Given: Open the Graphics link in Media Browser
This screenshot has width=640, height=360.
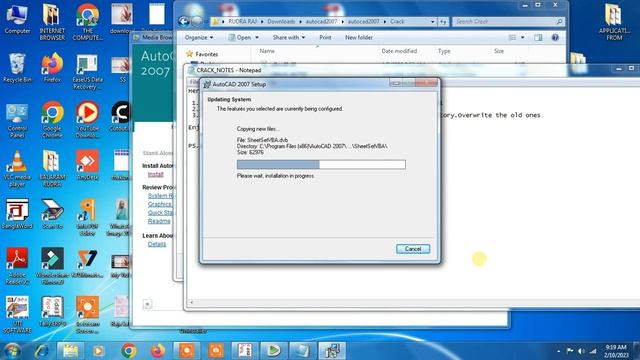Looking at the screenshot, I should (x=160, y=204).
